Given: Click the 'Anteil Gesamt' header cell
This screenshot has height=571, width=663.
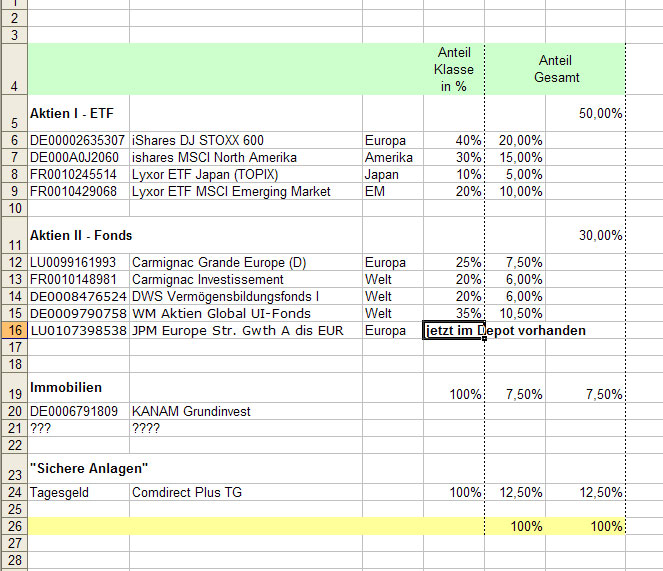Looking at the screenshot, I should (558, 69).
